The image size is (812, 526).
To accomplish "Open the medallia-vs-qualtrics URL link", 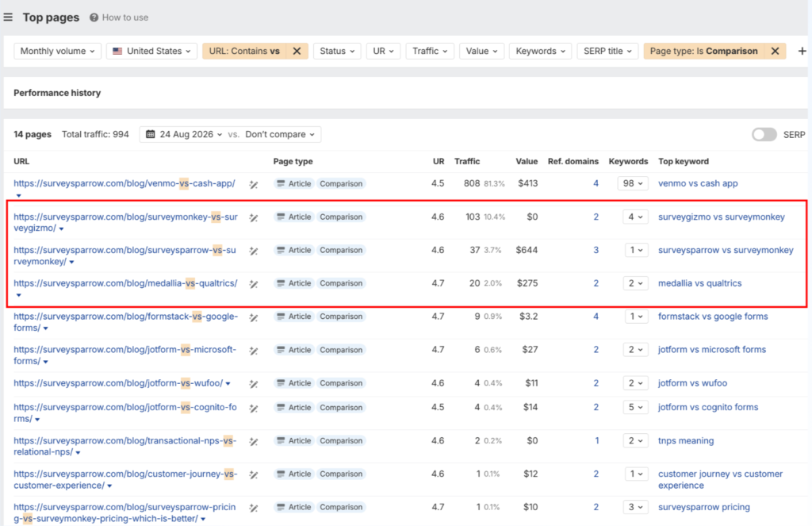I will 125,283.
